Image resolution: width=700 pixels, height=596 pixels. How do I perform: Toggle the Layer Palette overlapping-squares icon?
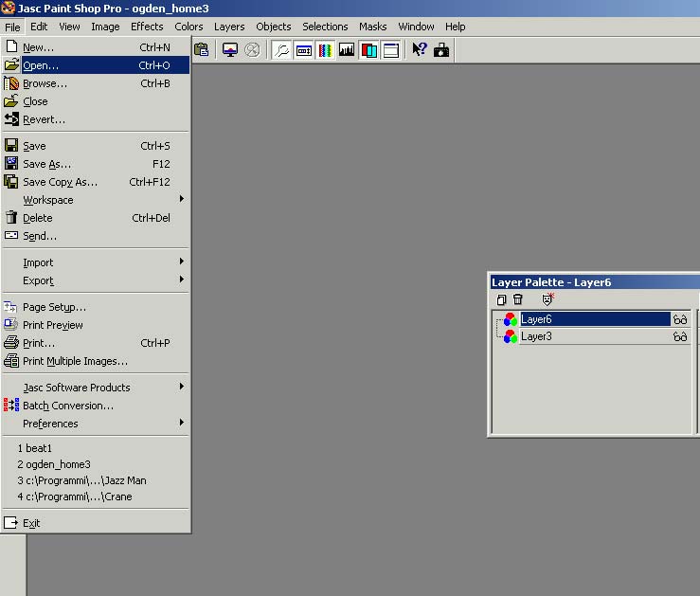click(368, 49)
